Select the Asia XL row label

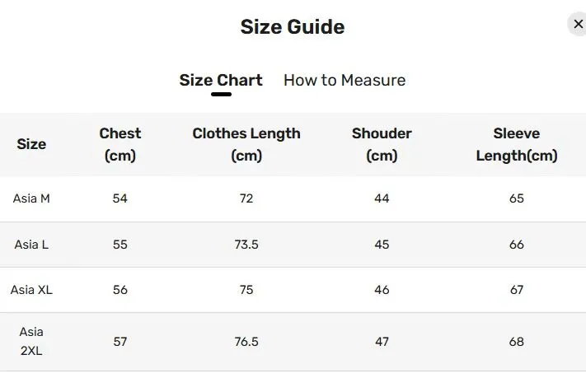(x=31, y=290)
